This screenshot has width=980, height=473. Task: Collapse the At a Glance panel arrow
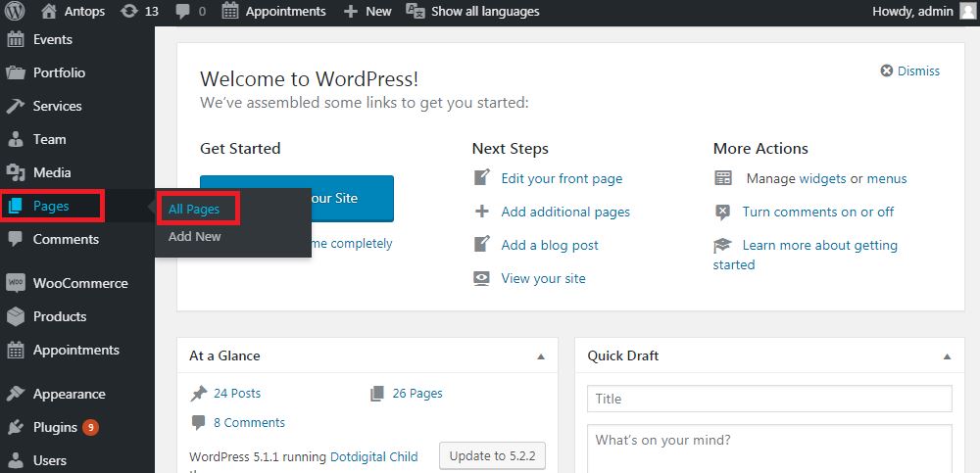[x=541, y=356]
